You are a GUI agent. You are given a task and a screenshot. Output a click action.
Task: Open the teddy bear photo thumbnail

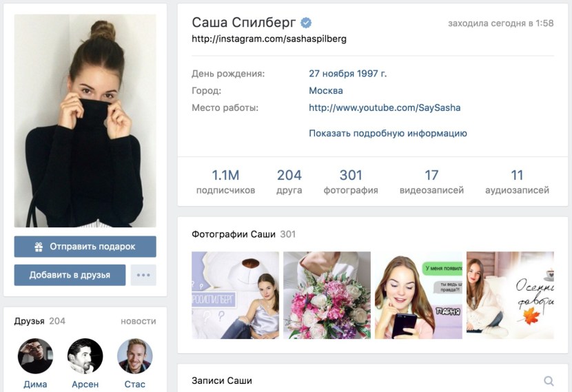(x=235, y=295)
